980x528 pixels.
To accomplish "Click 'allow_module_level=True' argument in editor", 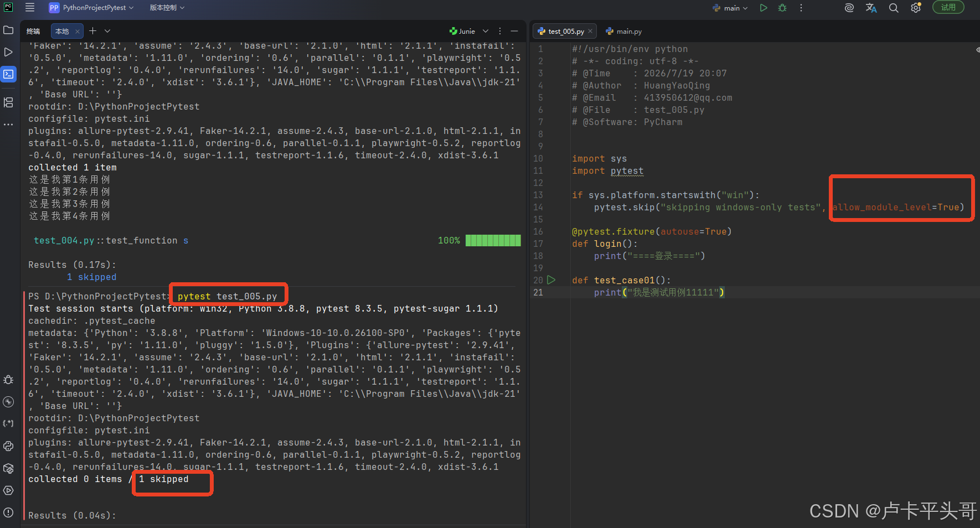I will 896,207.
